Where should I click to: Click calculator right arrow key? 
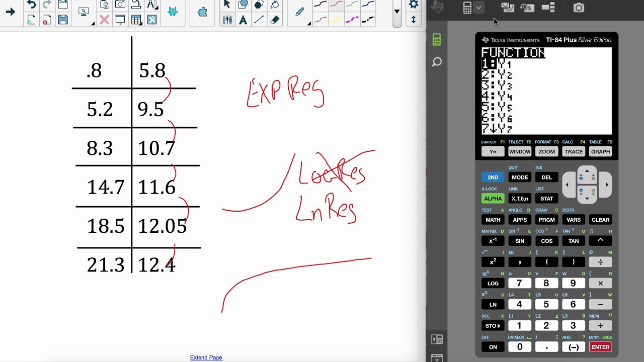coord(607,185)
